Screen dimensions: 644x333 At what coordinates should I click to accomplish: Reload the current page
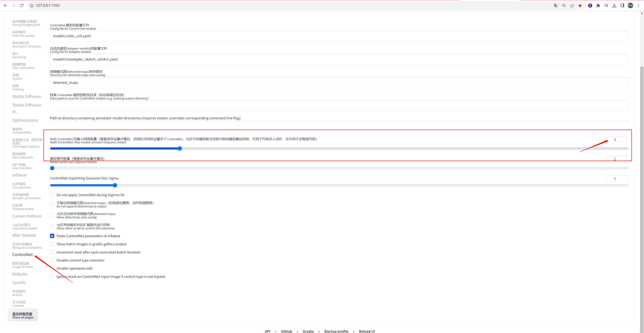click(21, 5)
